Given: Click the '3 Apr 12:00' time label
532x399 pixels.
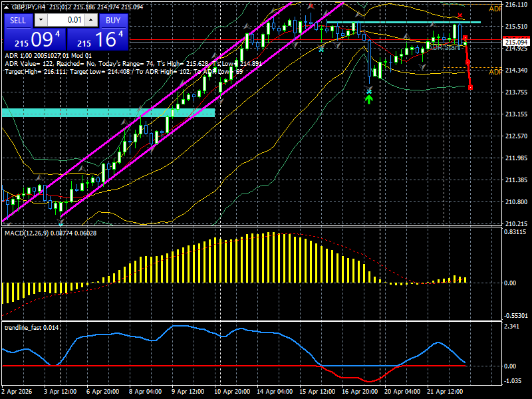Looking at the screenshot, I should (x=61, y=391).
